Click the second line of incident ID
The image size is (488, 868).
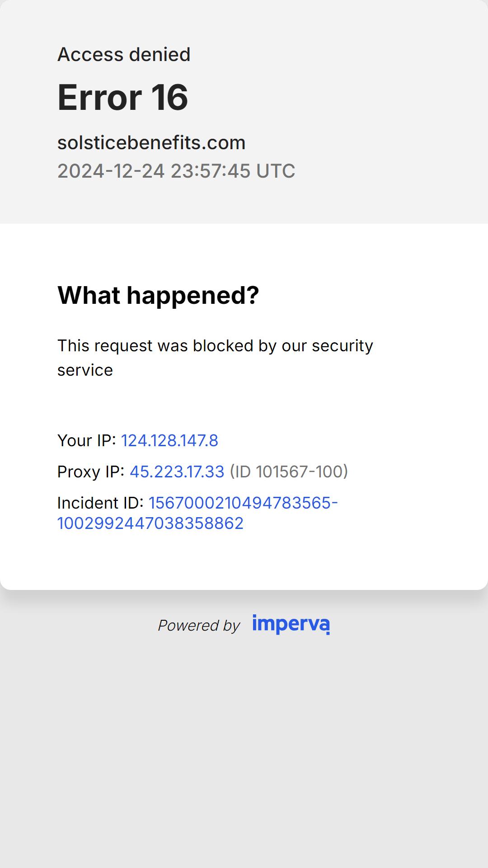(150, 524)
